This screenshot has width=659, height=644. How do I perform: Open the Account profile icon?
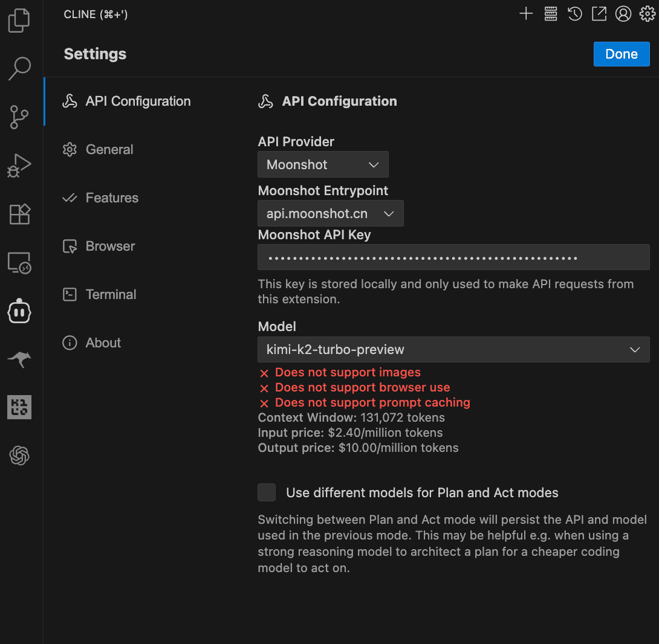coord(623,14)
